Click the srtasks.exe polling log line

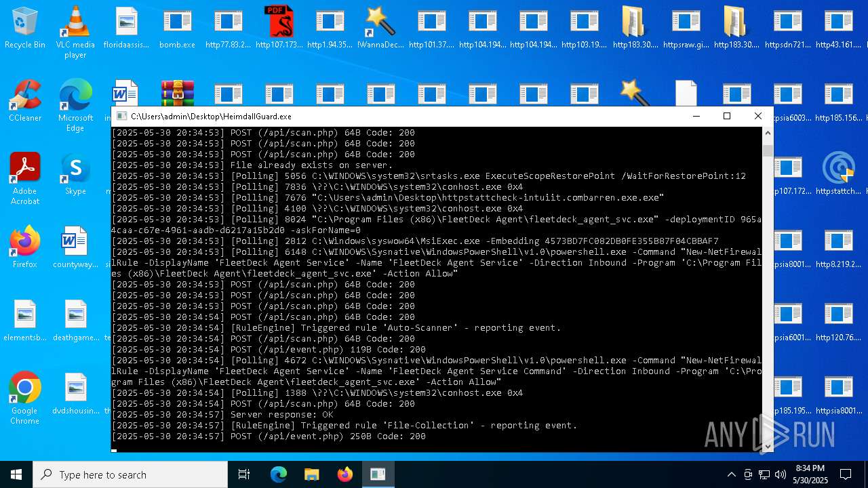[429, 176]
